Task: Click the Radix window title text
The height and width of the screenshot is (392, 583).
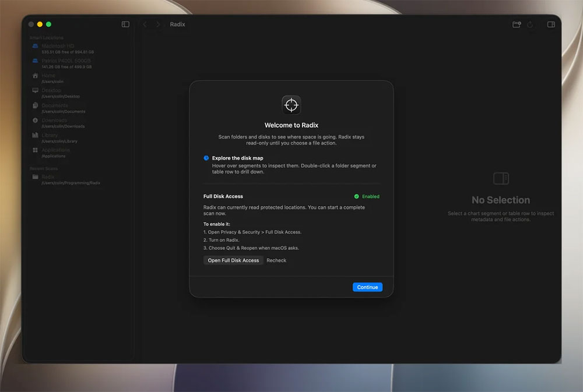Action: 177,24
